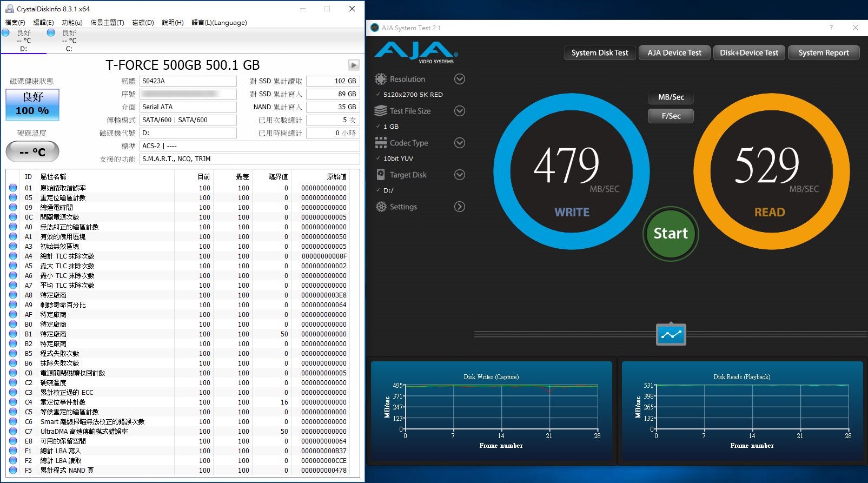Click the Disk+Device Test button
The image size is (868, 483).
coord(749,52)
